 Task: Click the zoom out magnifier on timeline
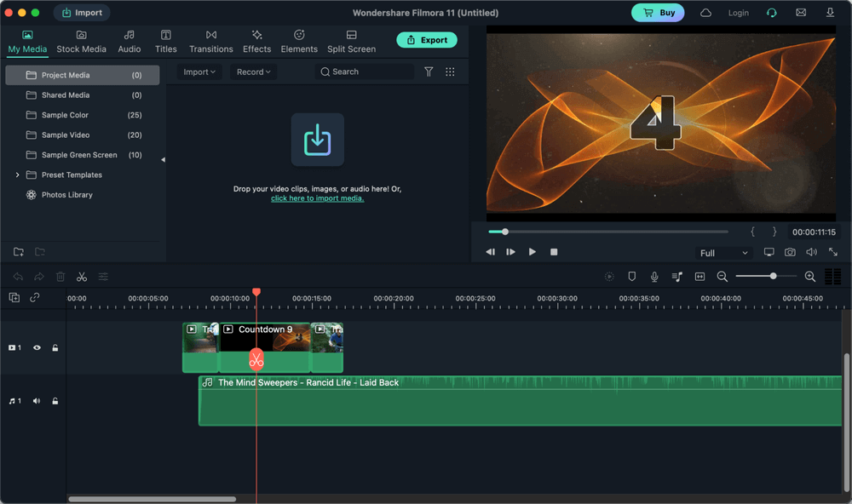tap(722, 277)
